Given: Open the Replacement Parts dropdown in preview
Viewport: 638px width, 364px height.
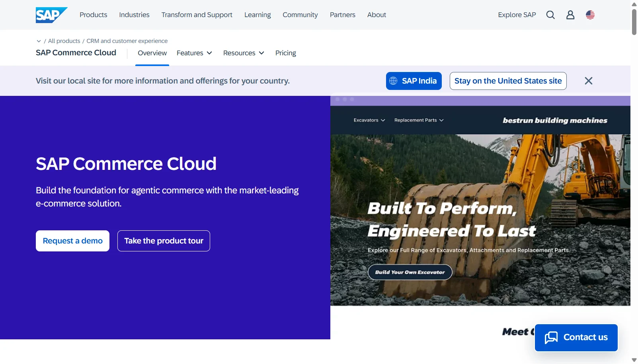Looking at the screenshot, I should [x=419, y=120].
